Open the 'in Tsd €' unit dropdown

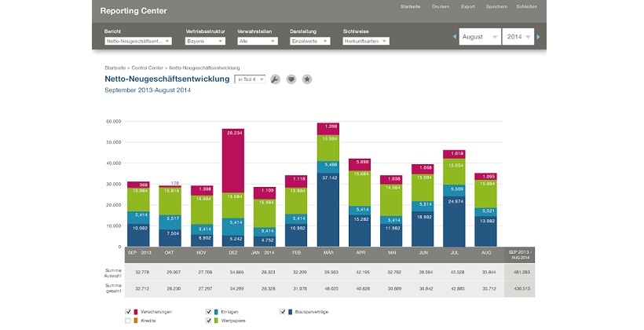tap(251, 79)
